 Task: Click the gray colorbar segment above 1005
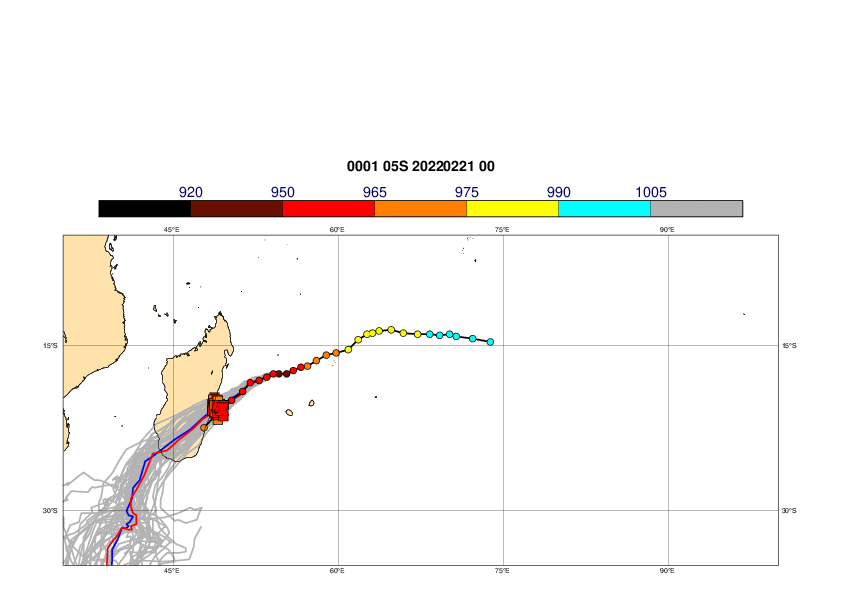coord(696,209)
